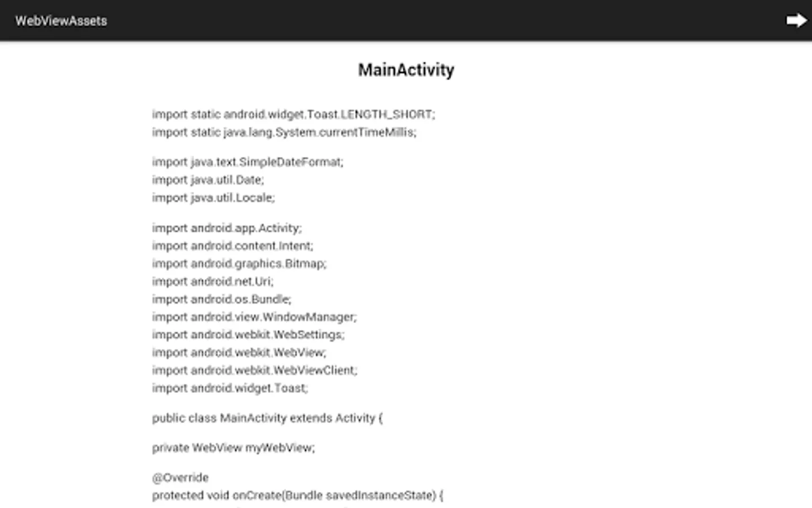Click the Toast.LENGTH_SHORT import line
812x508 pixels.
(293, 115)
